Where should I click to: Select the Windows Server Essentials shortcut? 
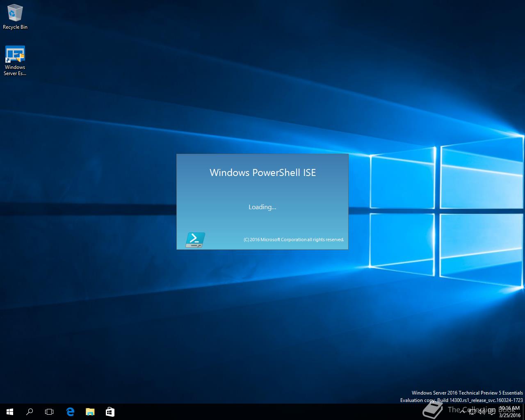pos(15,61)
